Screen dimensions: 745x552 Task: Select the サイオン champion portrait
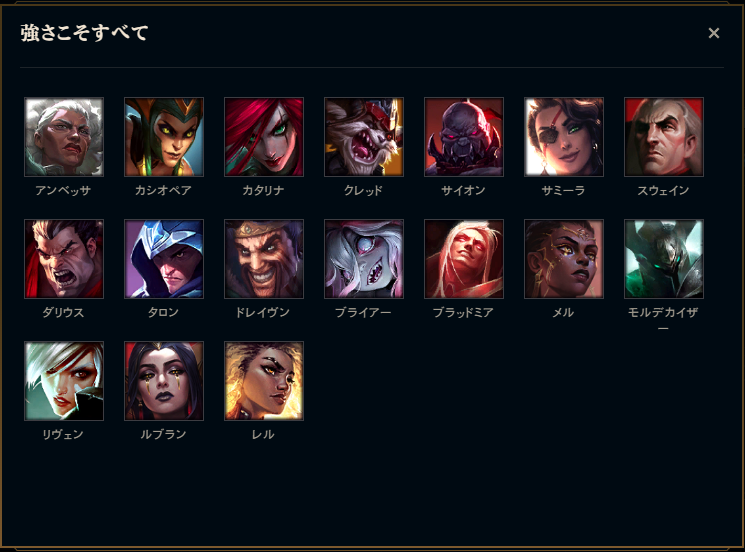point(464,137)
